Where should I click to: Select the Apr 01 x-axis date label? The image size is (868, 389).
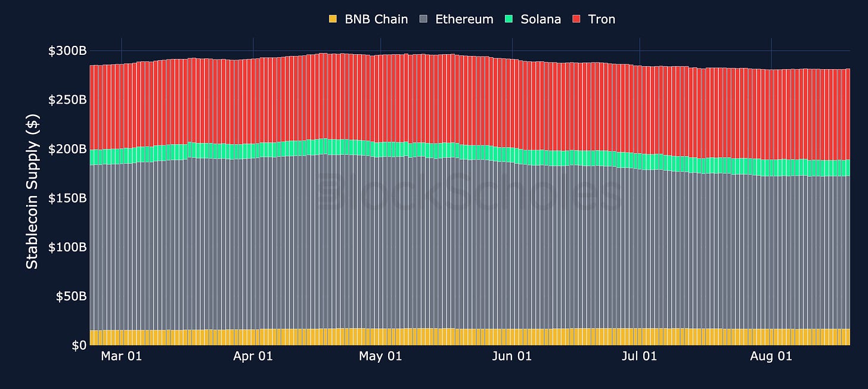click(253, 357)
